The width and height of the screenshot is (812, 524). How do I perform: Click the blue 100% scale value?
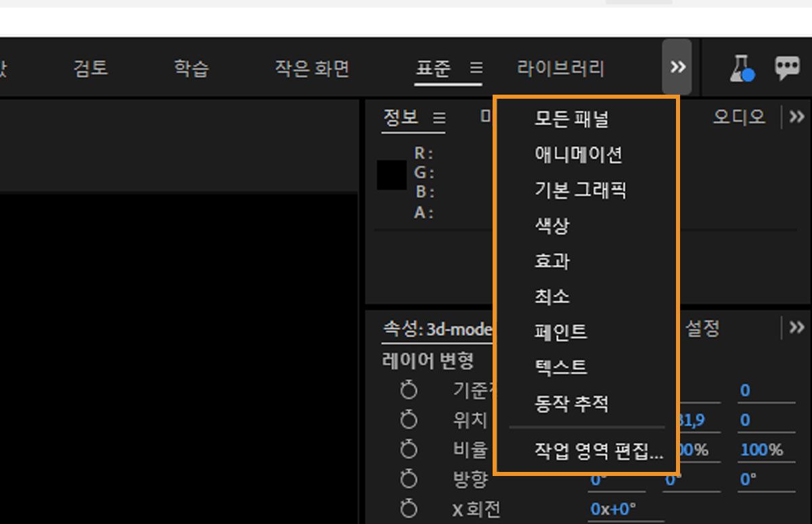761,449
